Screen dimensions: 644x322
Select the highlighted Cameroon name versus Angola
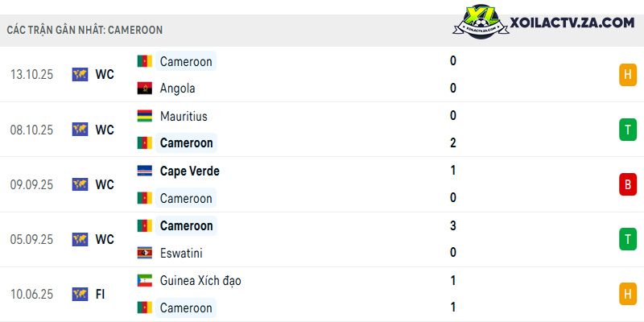coord(186,61)
